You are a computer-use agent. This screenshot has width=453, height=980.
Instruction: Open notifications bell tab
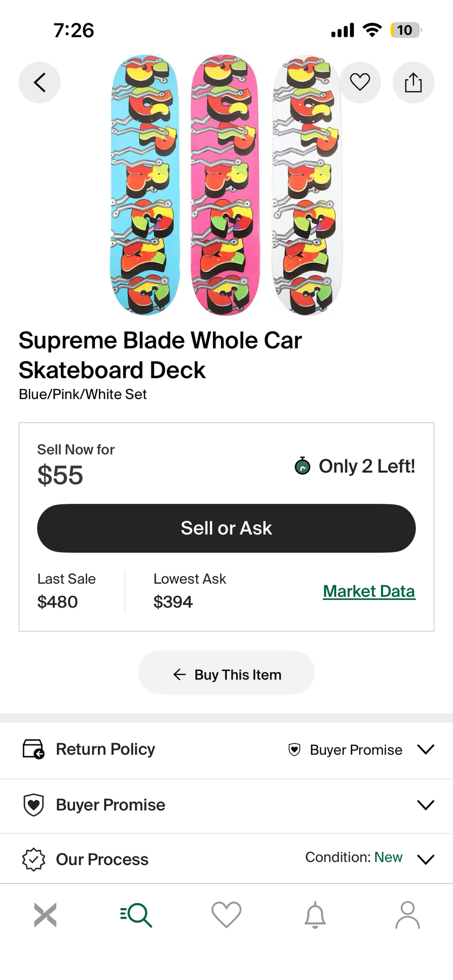point(315,915)
